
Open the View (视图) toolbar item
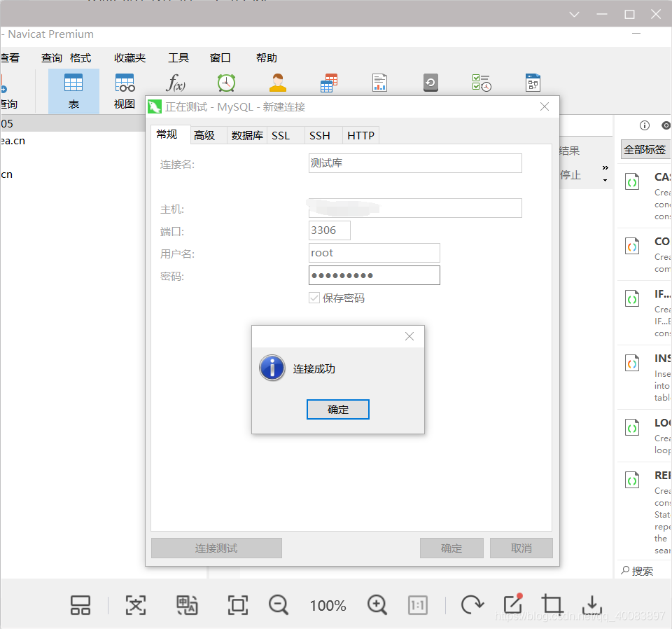(125, 91)
